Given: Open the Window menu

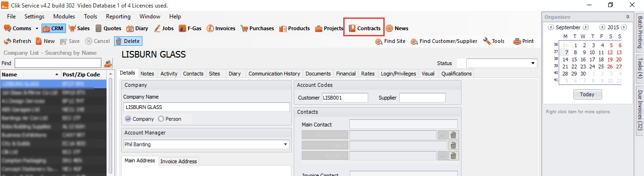Looking at the screenshot, I should click(150, 17).
